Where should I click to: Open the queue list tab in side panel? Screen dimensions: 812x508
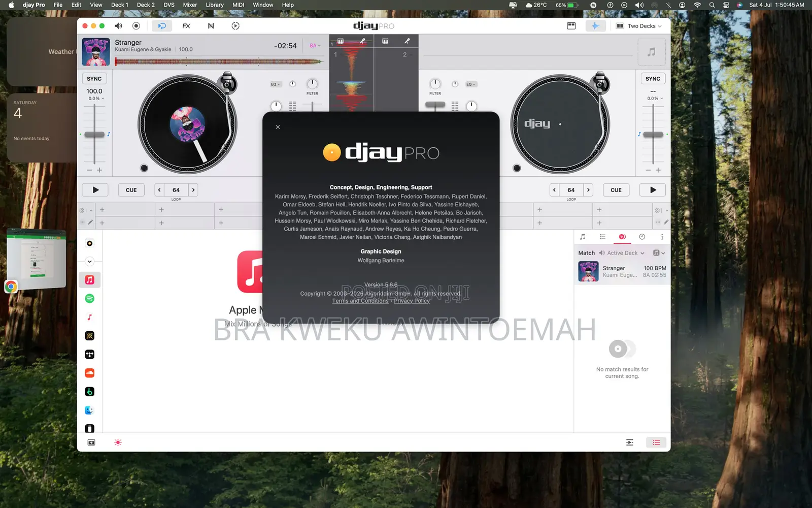click(x=602, y=237)
